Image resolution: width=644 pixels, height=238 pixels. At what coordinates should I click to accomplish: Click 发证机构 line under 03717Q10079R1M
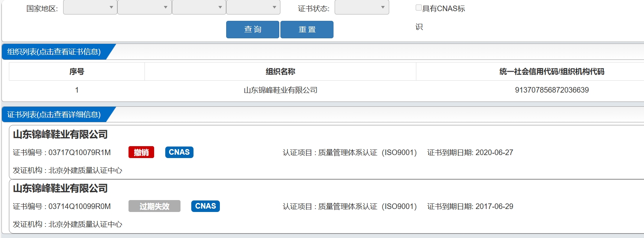point(68,170)
